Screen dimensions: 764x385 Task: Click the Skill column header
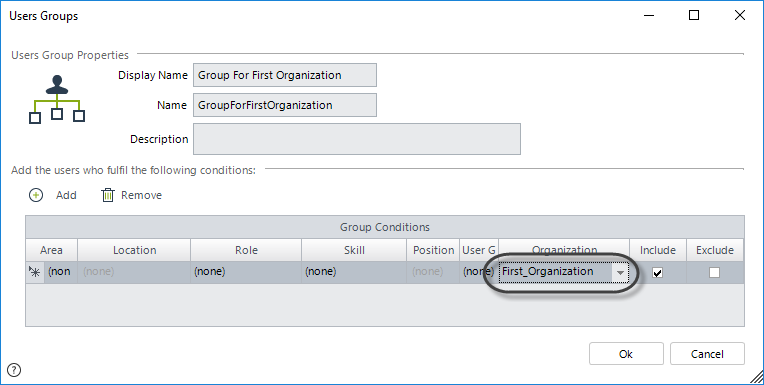(x=354, y=250)
